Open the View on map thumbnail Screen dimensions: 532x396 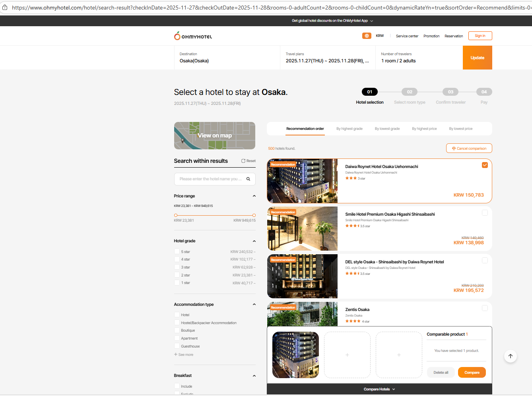[x=215, y=135]
